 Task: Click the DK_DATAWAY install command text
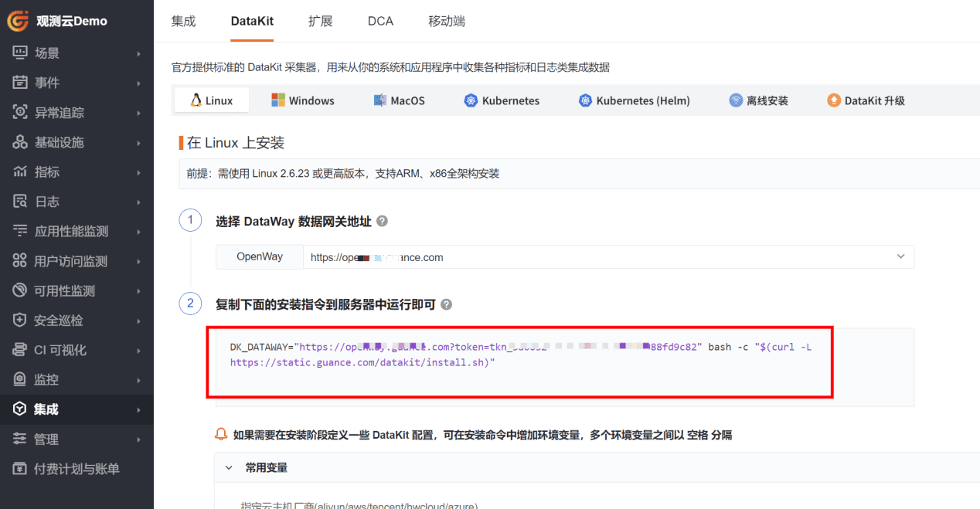tap(520, 355)
